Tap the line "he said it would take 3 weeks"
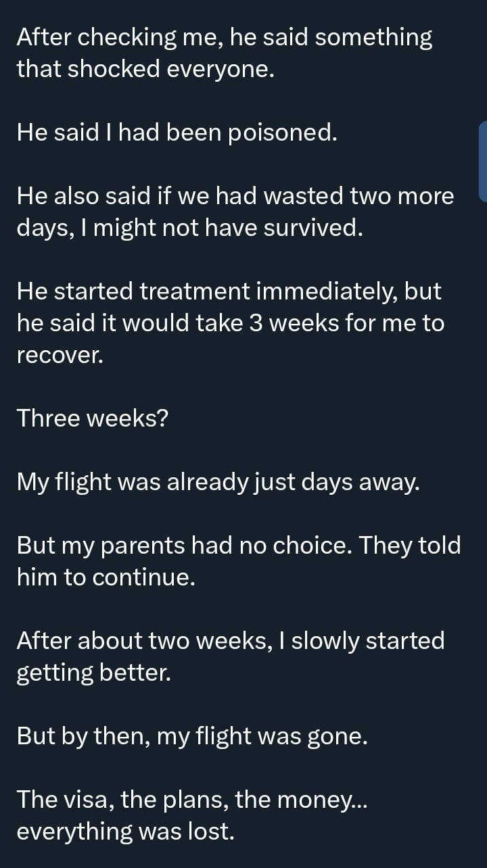This screenshot has width=487, height=868. tap(231, 323)
